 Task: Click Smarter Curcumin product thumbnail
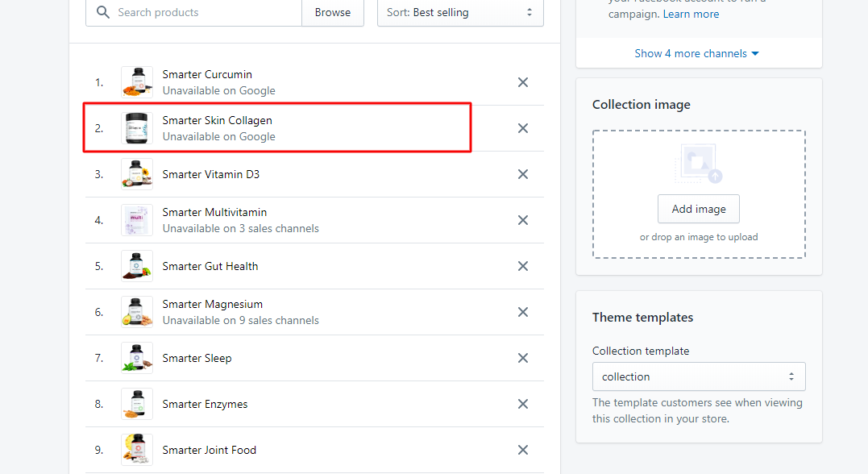click(137, 82)
